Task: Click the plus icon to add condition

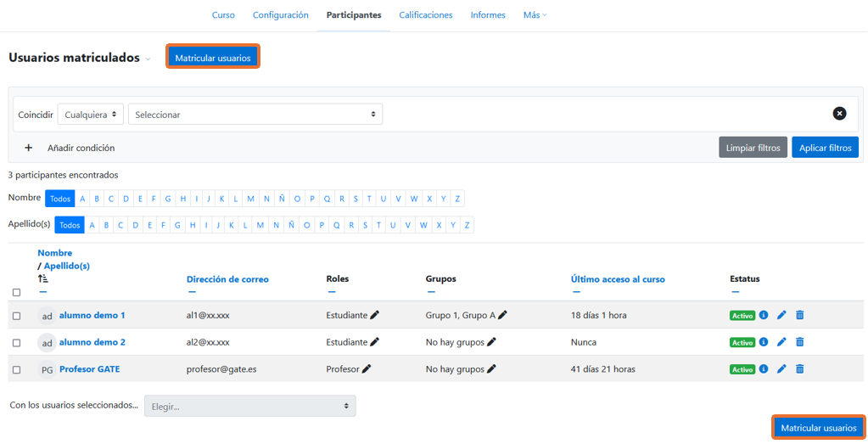Action: pyautogui.click(x=28, y=148)
